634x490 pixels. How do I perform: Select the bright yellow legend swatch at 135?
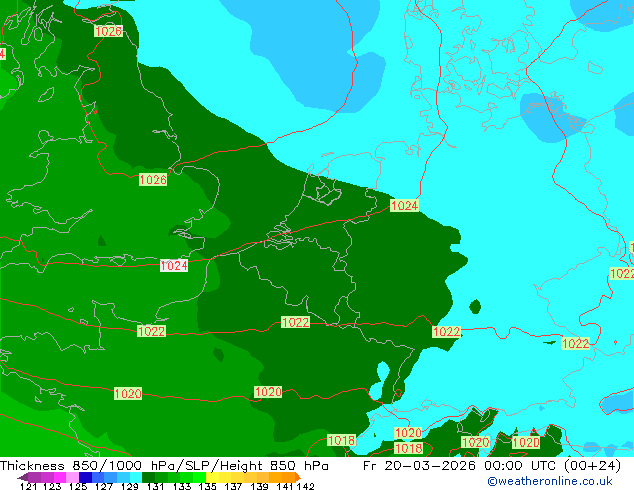coord(212,477)
